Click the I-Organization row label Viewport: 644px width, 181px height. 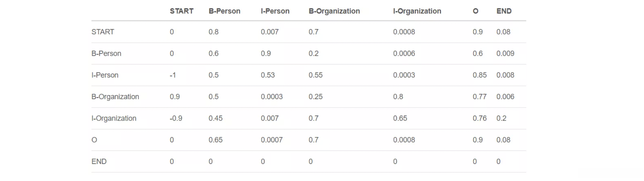114,118
